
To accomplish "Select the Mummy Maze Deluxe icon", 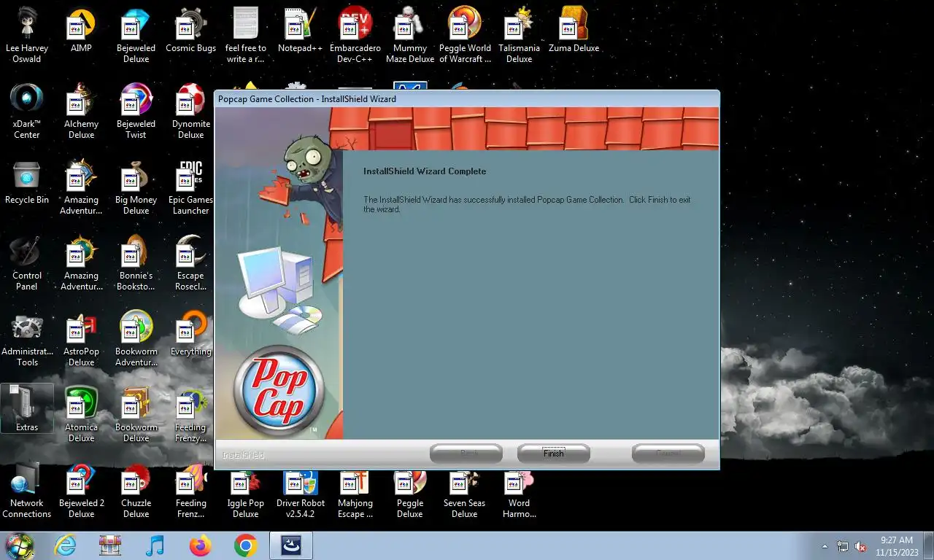I will tap(410, 35).
